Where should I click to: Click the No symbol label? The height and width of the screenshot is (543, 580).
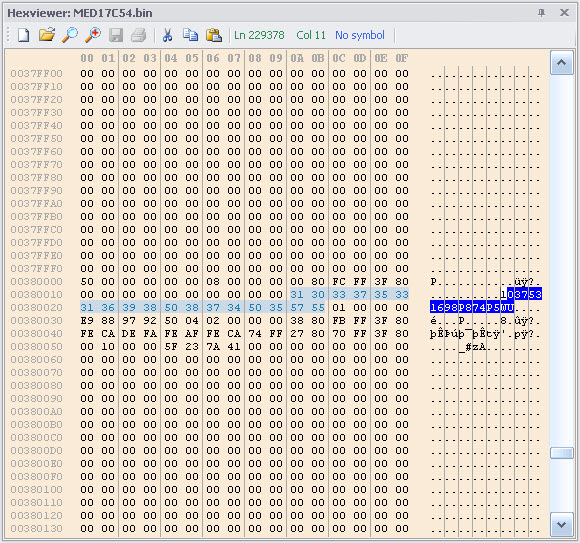point(360,35)
